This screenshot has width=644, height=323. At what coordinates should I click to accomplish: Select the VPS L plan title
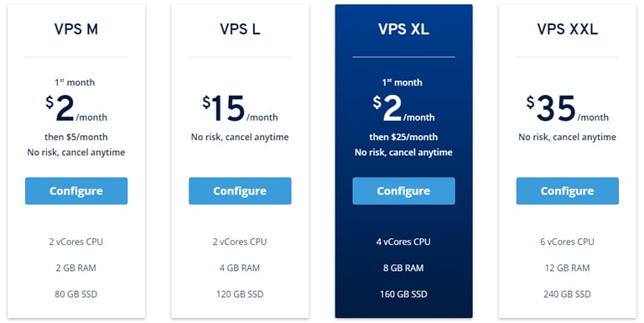pos(240,29)
